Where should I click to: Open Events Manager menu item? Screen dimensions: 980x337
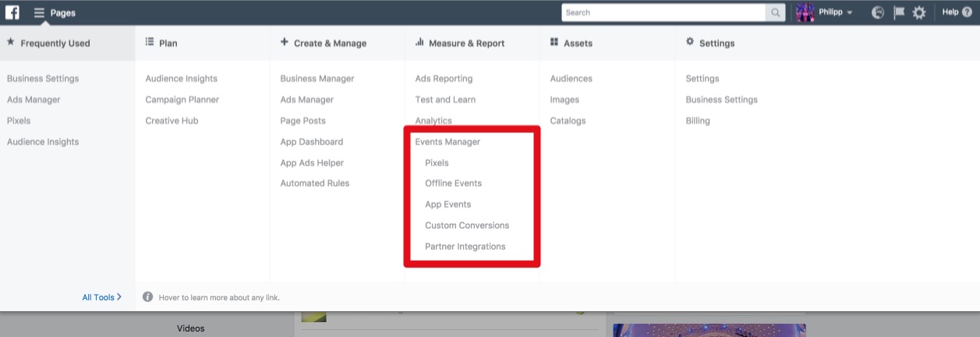(x=448, y=142)
